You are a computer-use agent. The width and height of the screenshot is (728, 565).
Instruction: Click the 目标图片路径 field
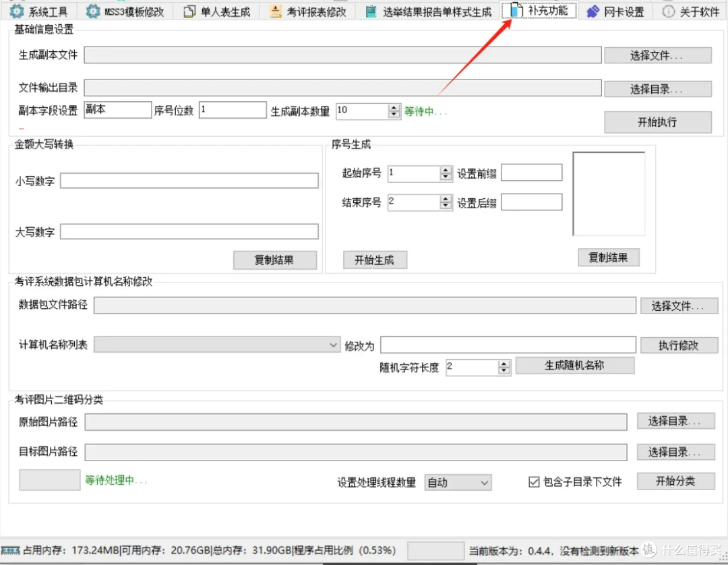click(x=356, y=452)
